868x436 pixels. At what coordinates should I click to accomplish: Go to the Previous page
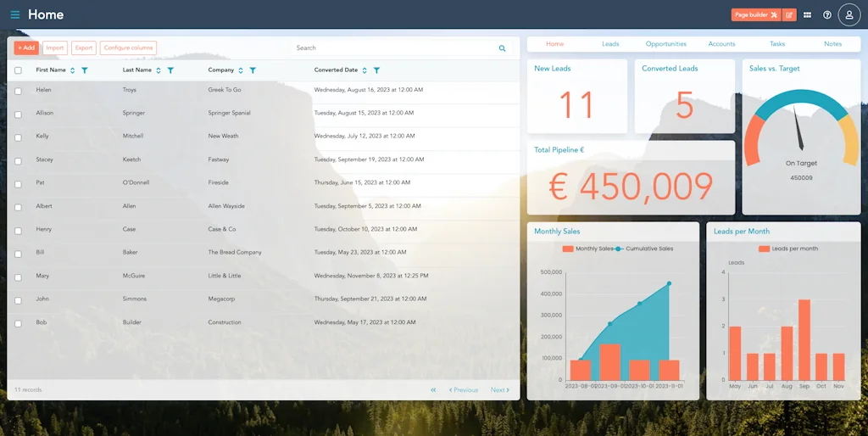click(x=464, y=390)
